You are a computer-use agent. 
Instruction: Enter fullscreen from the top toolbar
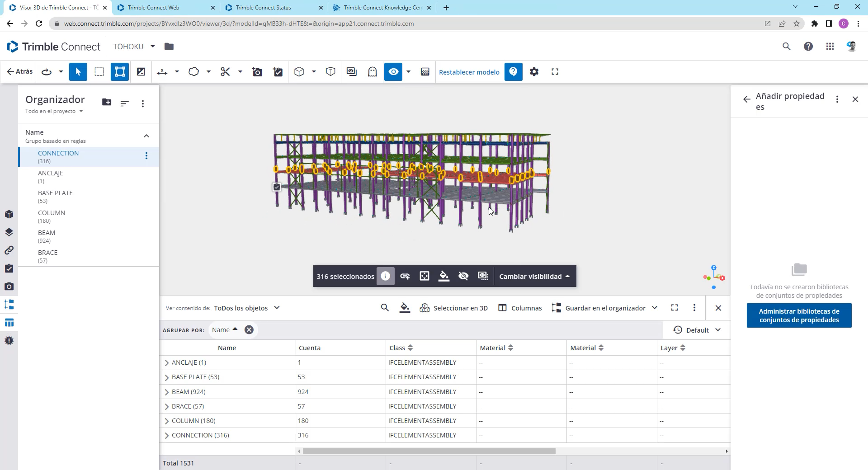[555, 72]
